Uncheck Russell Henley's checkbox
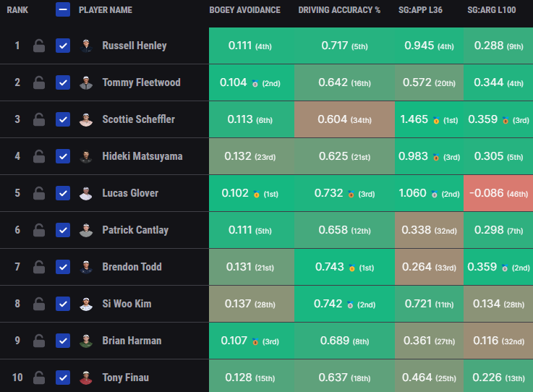The image size is (533, 392). [63, 46]
